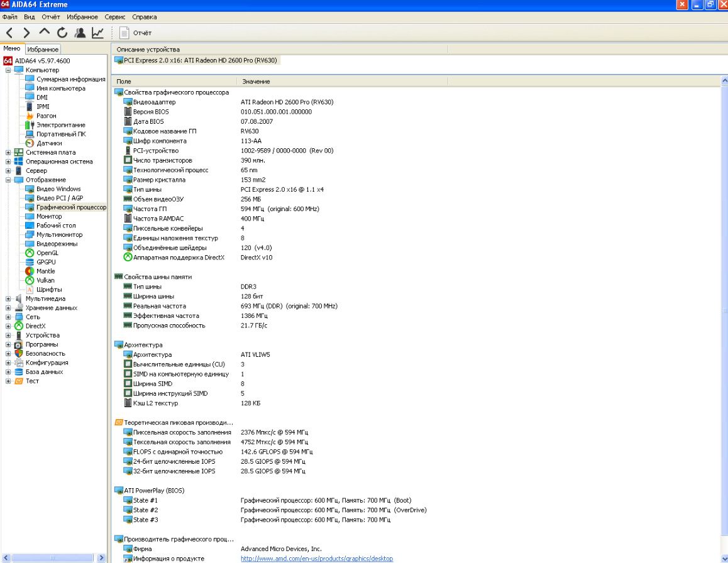This screenshot has height=563, width=728.
Task: Go up one level with the Up arrow
Action: tap(44, 32)
